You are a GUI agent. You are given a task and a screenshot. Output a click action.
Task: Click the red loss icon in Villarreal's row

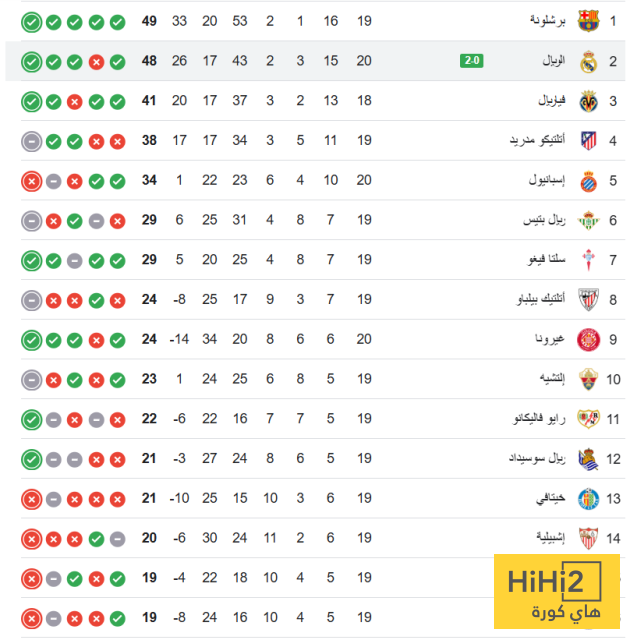tap(74, 101)
